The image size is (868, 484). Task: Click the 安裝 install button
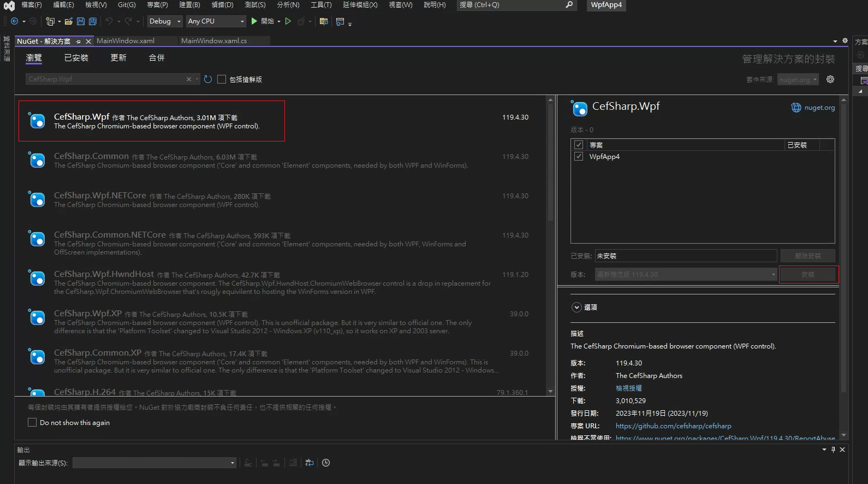(x=808, y=274)
